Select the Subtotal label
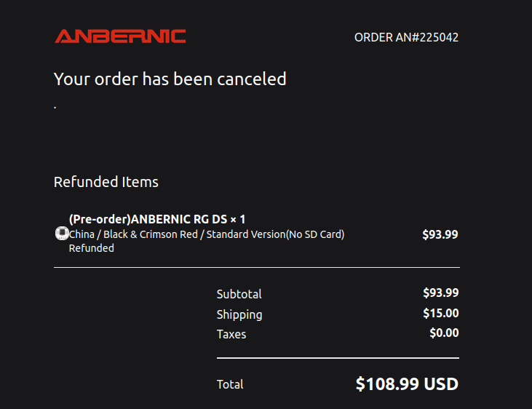The width and height of the screenshot is (532, 409). pos(239,294)
